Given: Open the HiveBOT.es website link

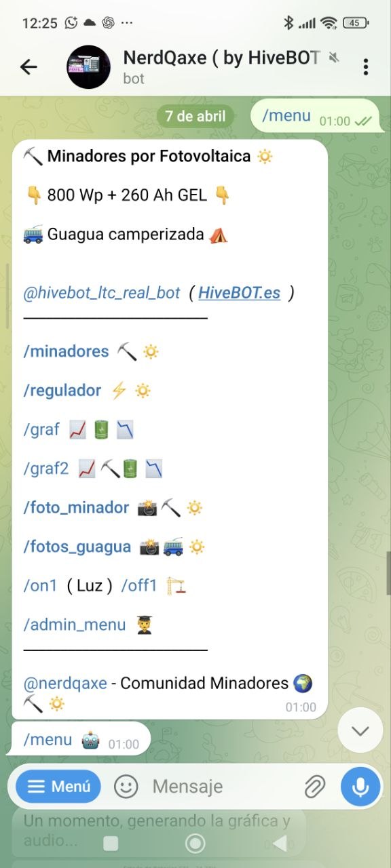Looking at the screenshot, I should click(240, 293).
